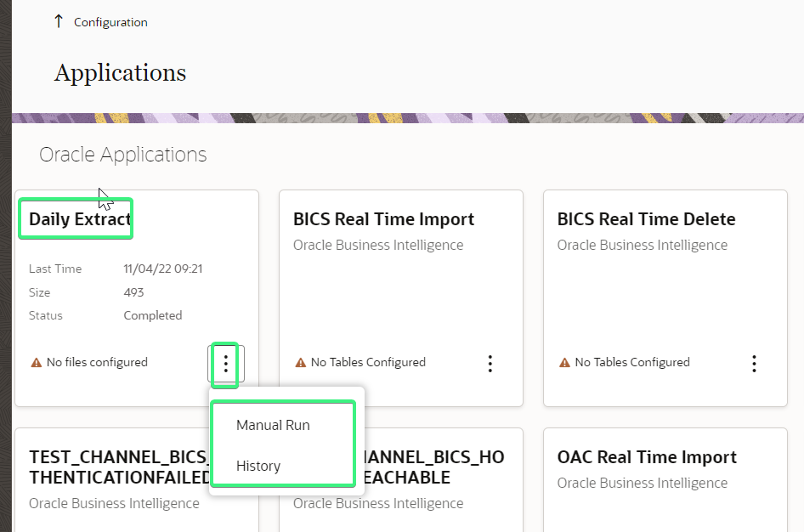Click No Tables Configured on BICS Real Time Import

pos(368,363)
